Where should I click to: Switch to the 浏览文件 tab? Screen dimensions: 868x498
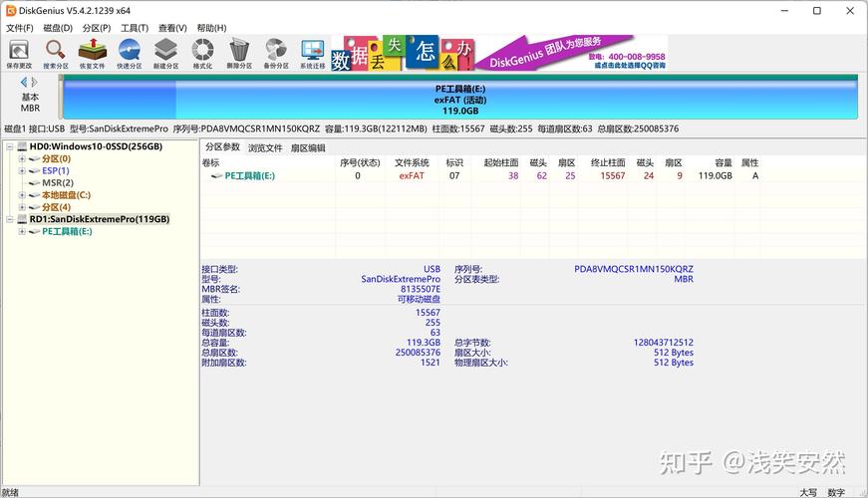265,147
